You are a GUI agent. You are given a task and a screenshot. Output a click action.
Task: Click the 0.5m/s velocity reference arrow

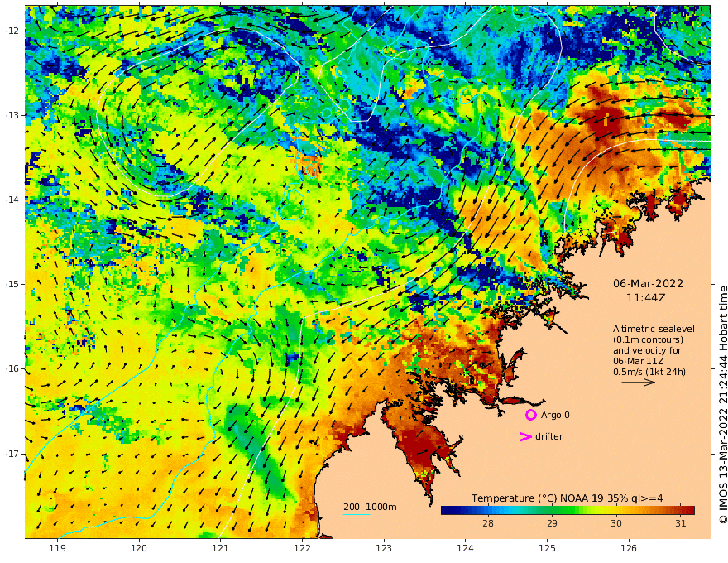(x=639, y=383)
